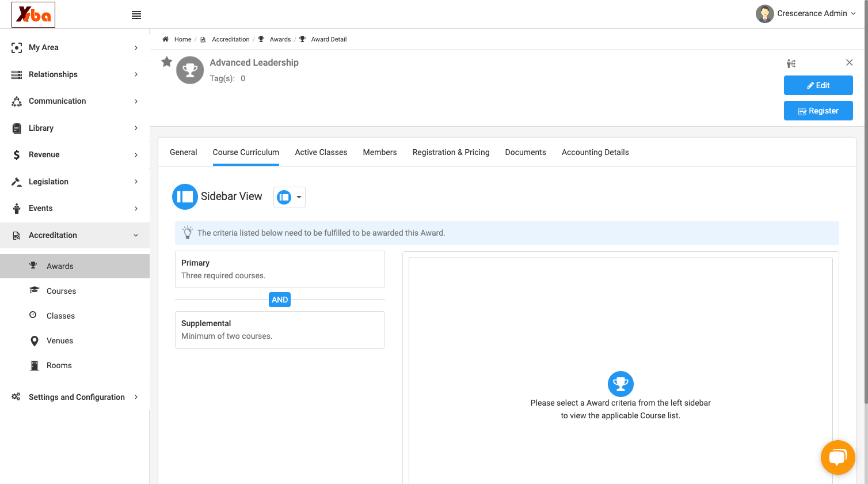The image size is (868, 484).
Task: Click the Legislation gavel icon
Action: [x=17, y=182]
